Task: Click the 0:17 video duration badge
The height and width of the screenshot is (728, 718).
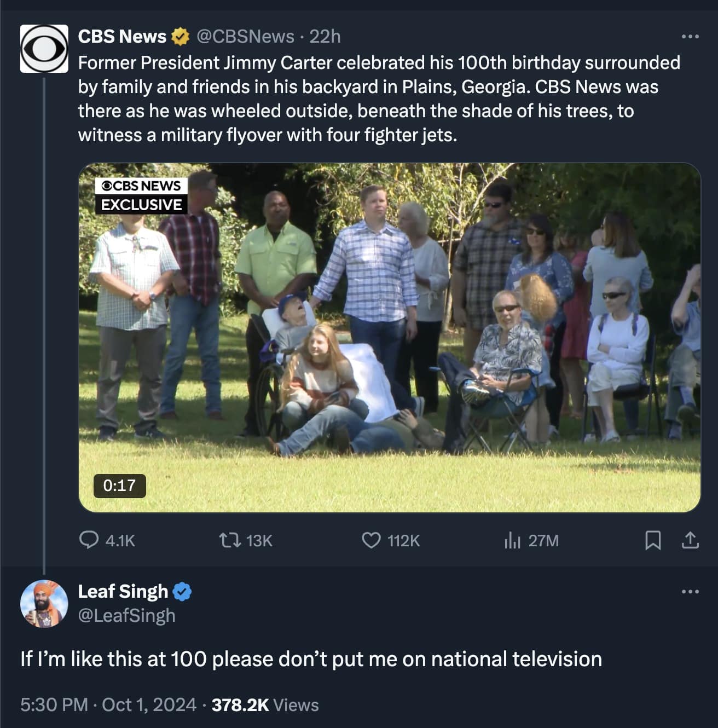Action: click(119, 486)
